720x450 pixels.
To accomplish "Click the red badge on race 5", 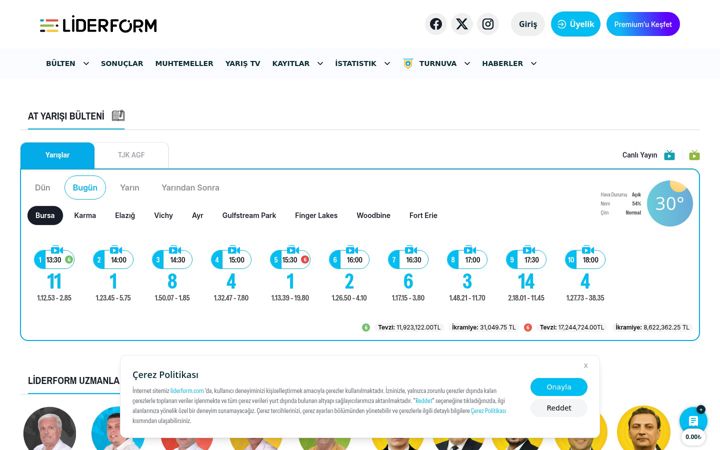I will click(305, 259).
